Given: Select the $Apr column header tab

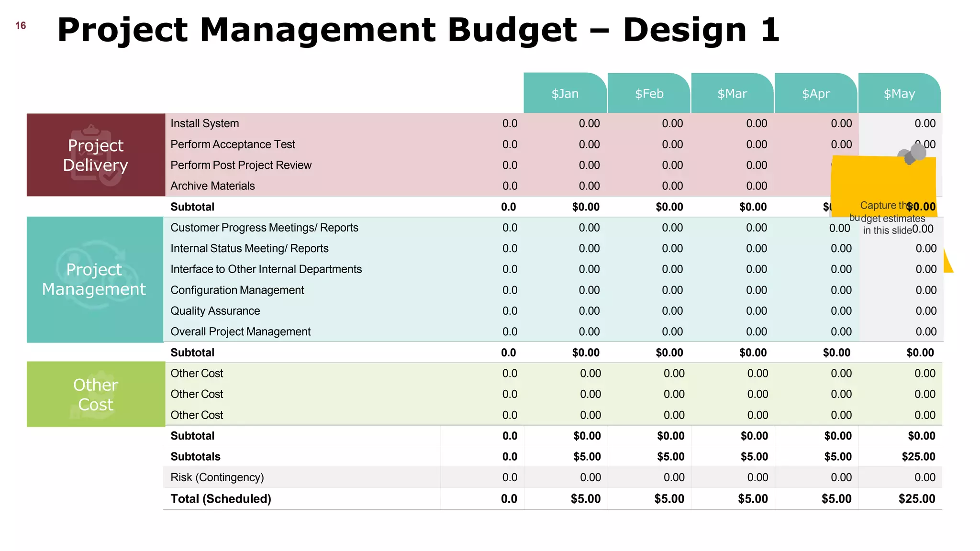Looking at the screenshot, I should (x=815, y=93).
